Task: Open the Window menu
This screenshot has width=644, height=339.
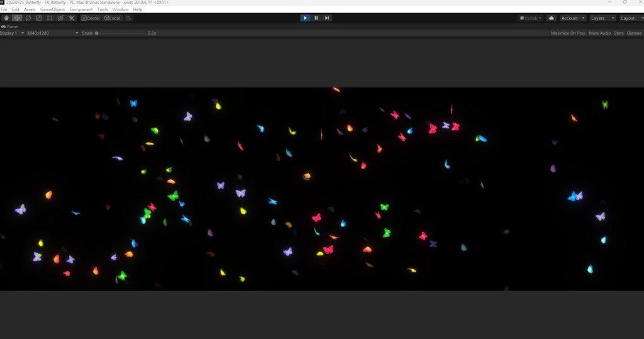Action: (120, 9)
